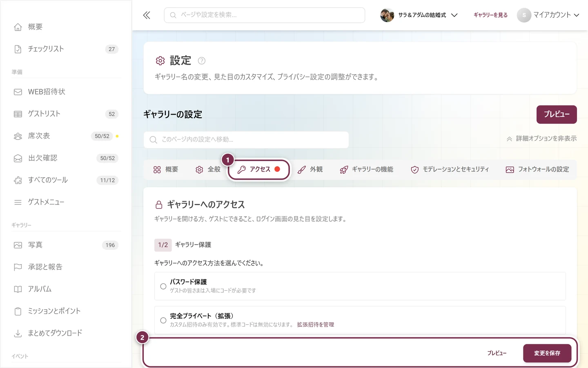Open the モデレーションとセキュリティ tab

point(450,170)
